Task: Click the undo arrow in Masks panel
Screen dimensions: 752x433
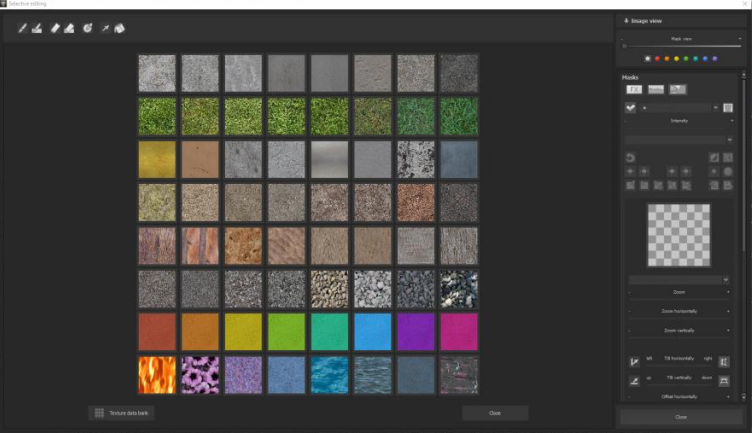Action: click(630, 158)
